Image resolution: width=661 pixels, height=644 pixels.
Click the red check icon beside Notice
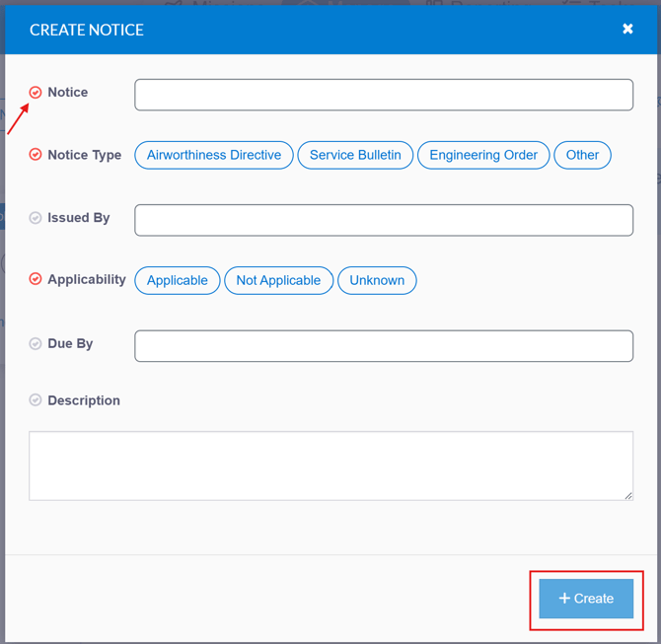coord(36,93)
